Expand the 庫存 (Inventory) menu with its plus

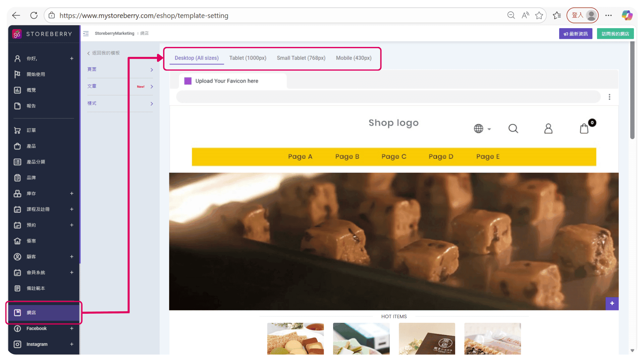point(72,193)
